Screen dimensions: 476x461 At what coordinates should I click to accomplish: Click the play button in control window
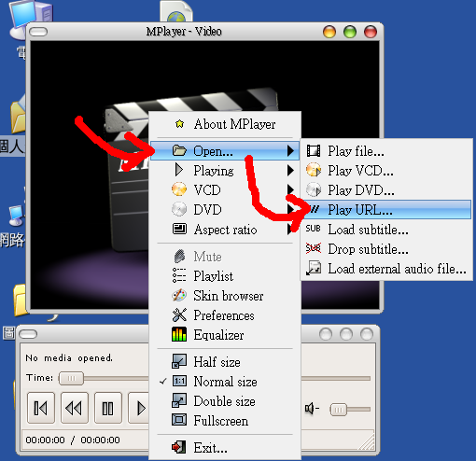click(x=139, y=408)
